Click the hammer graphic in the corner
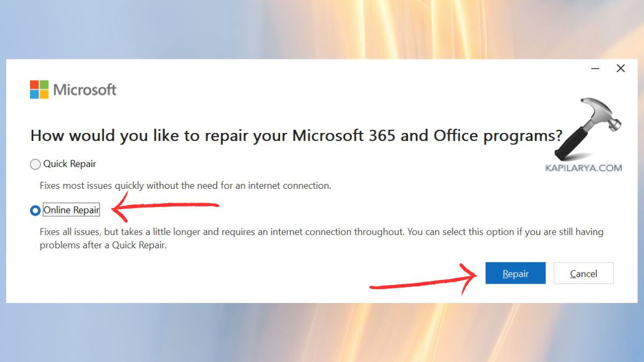644x362 pixels. click(x=588, y=126)
